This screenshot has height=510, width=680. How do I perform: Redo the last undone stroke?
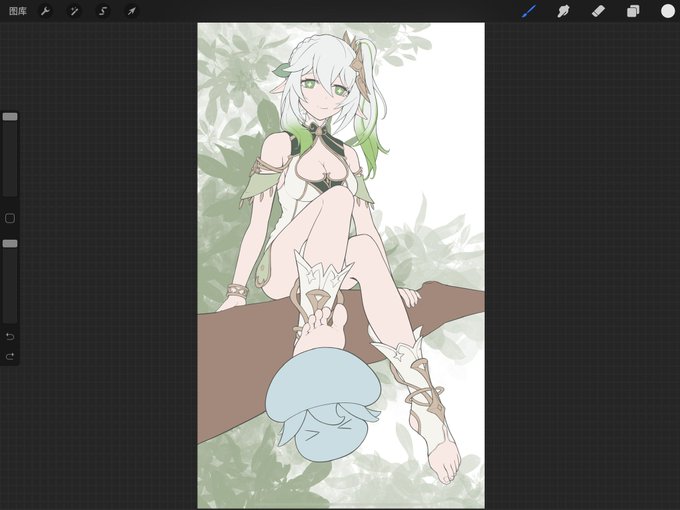10,356
